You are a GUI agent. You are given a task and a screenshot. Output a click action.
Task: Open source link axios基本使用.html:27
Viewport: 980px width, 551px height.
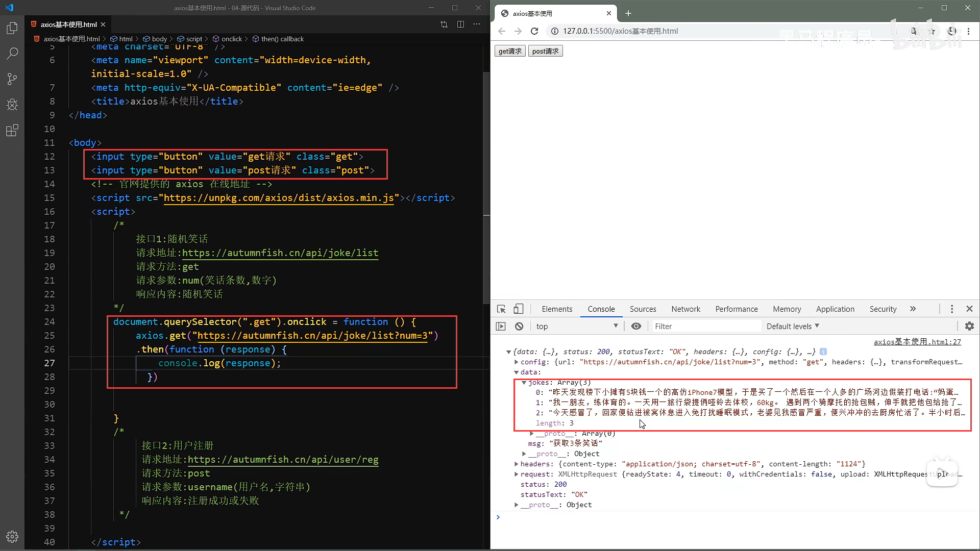[917, 342]
